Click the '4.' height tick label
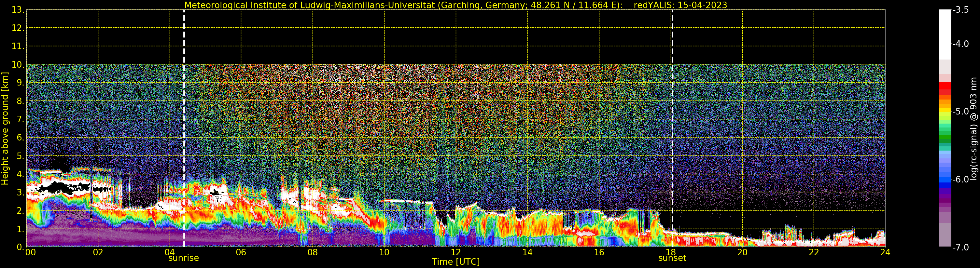 click(x=20, y=174)
